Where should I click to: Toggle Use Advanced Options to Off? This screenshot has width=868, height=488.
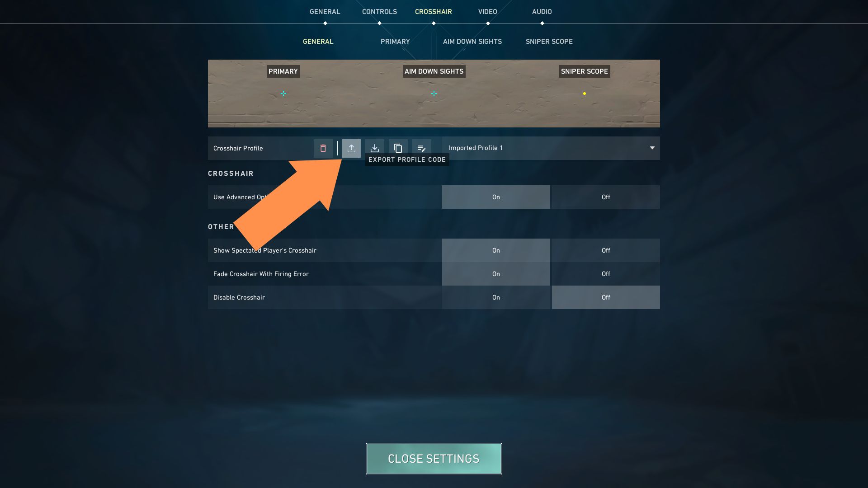(x=605, y=197)
